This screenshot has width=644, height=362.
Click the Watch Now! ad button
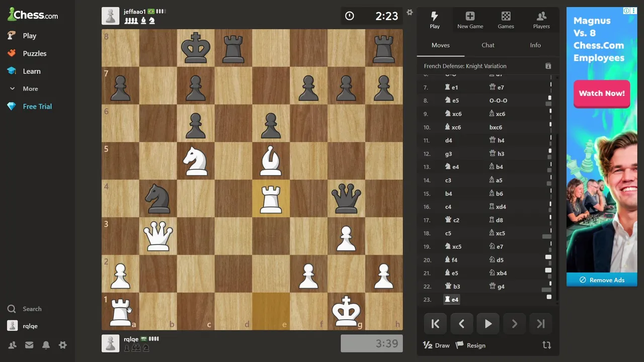[x=602, y=94]
